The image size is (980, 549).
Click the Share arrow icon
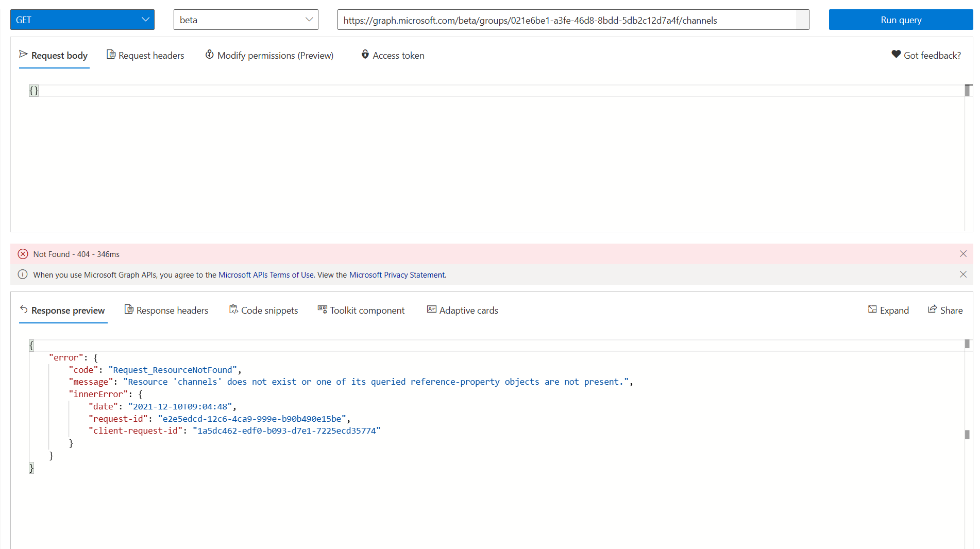click(x=932, y=309)
